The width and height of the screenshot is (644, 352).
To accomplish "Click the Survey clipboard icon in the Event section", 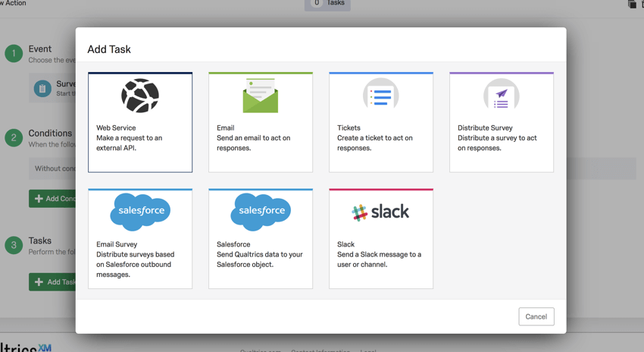I will pyautogui.click(x=42, y=89).
